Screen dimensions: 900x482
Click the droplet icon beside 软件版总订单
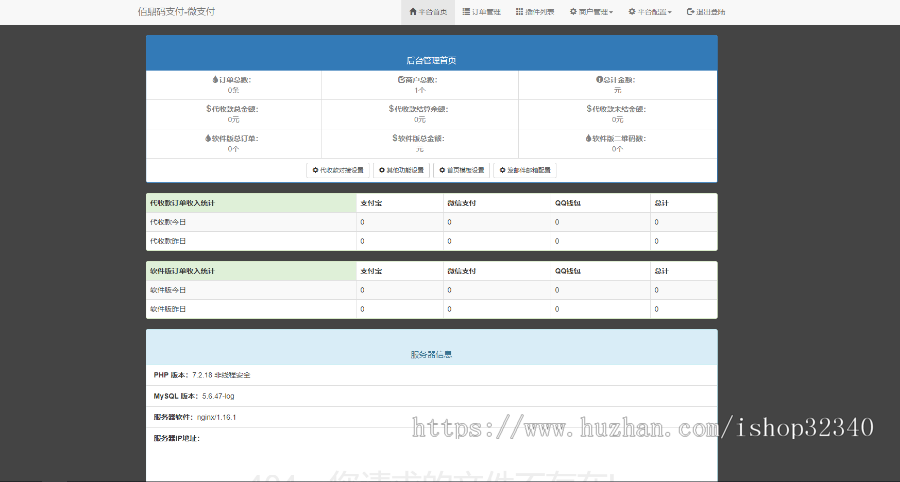click(208, 138)
